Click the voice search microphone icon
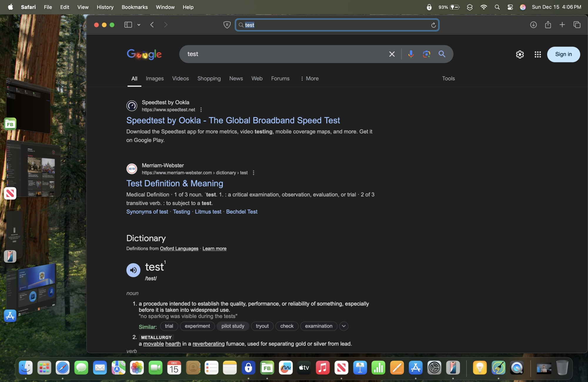588x382 pixels. coord(411,54)
